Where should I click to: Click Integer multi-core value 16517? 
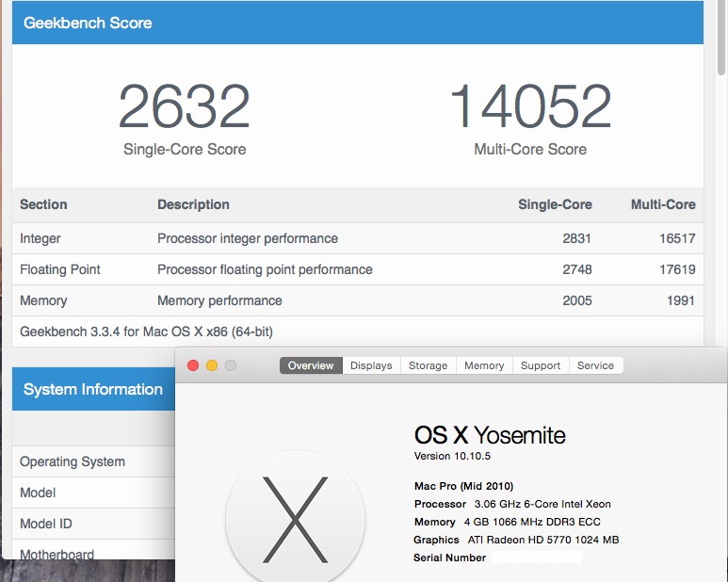(x=677, y=238)
